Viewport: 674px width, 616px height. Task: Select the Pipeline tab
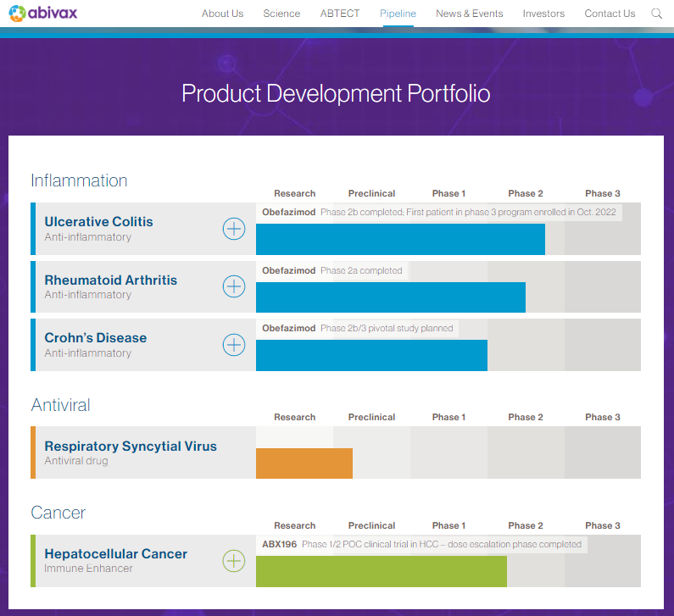pos(398,14)
